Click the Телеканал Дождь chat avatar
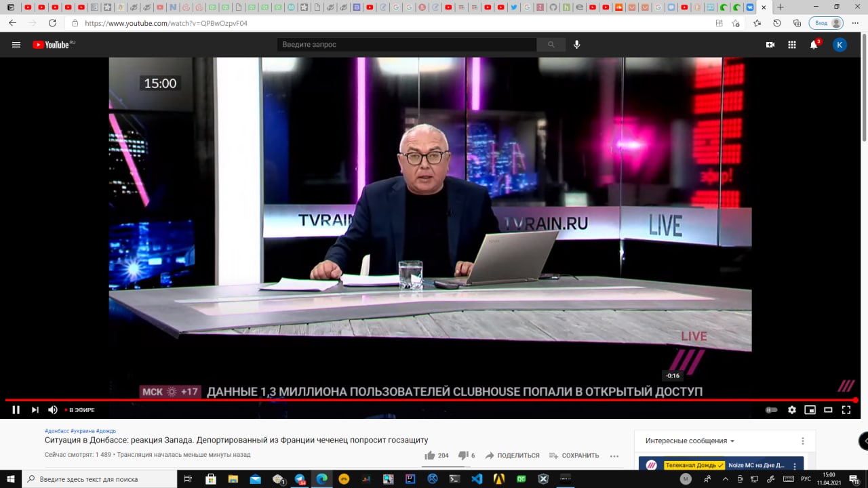The height and width of the screenshot is (488, 868). [x=651, y=466]
